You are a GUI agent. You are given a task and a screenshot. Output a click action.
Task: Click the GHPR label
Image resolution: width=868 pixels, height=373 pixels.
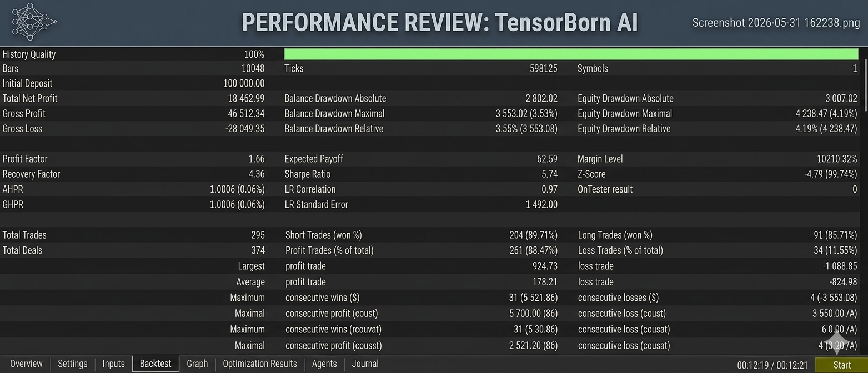(x=13, y=204)
